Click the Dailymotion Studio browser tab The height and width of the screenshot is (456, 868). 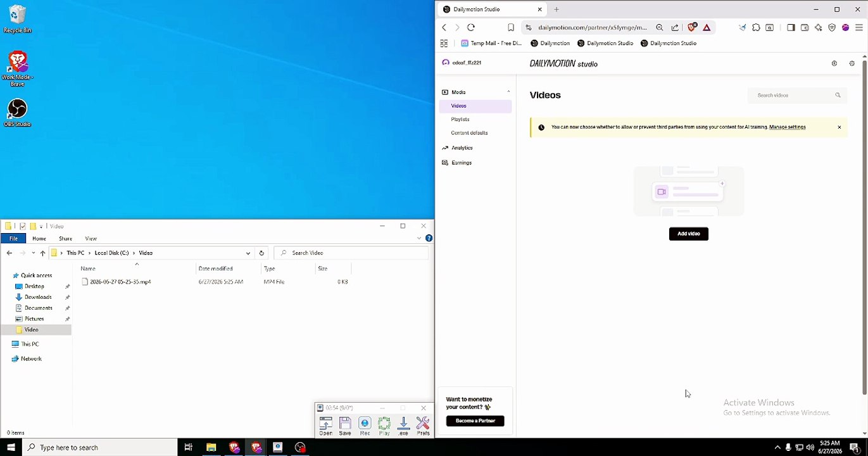[493, 9]
